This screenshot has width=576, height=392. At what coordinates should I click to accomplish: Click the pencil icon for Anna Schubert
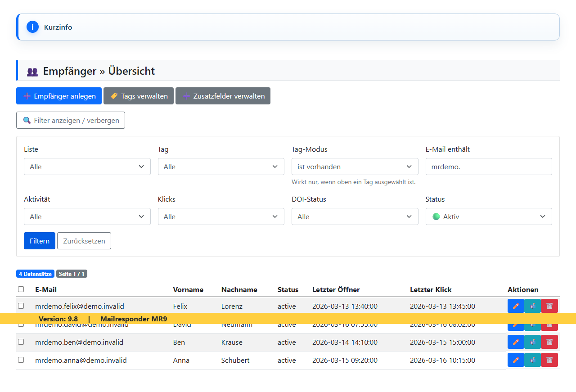516,360
